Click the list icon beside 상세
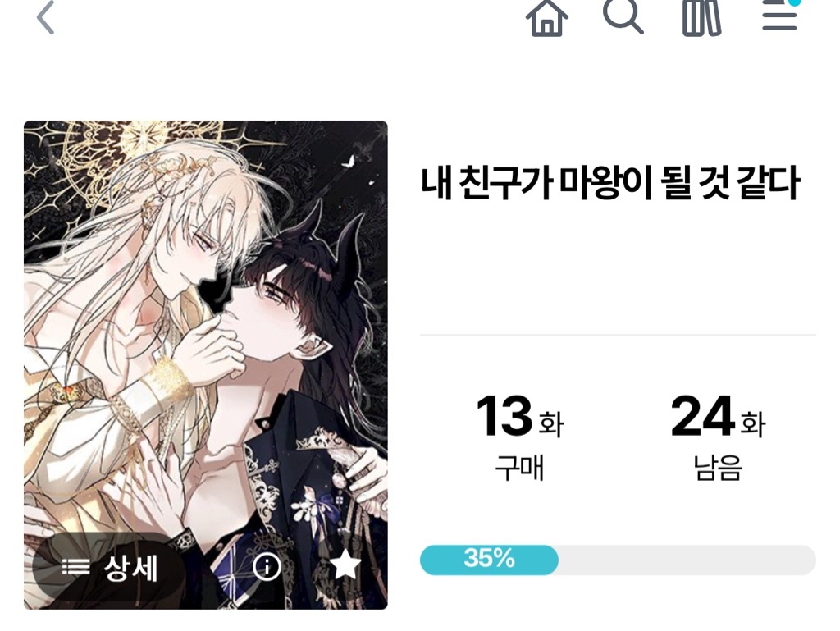 [x=75, y=567]
